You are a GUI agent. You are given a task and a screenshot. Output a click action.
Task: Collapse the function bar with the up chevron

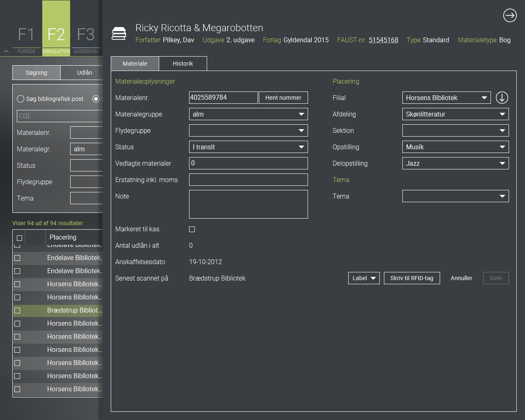tap(6, 51)
